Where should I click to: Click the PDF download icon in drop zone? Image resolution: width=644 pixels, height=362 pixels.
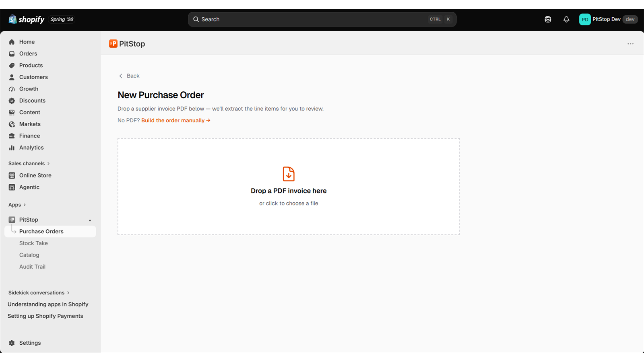click(x=289, y=174)
